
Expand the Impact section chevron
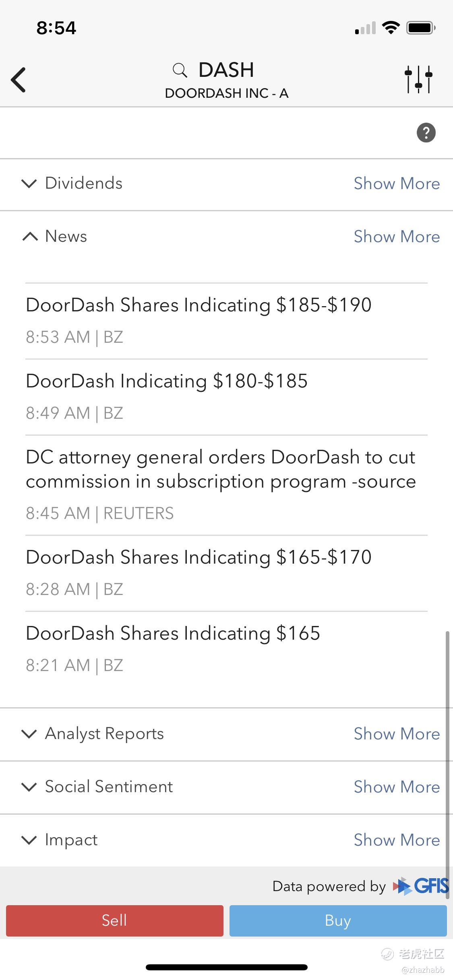[29, 840]
